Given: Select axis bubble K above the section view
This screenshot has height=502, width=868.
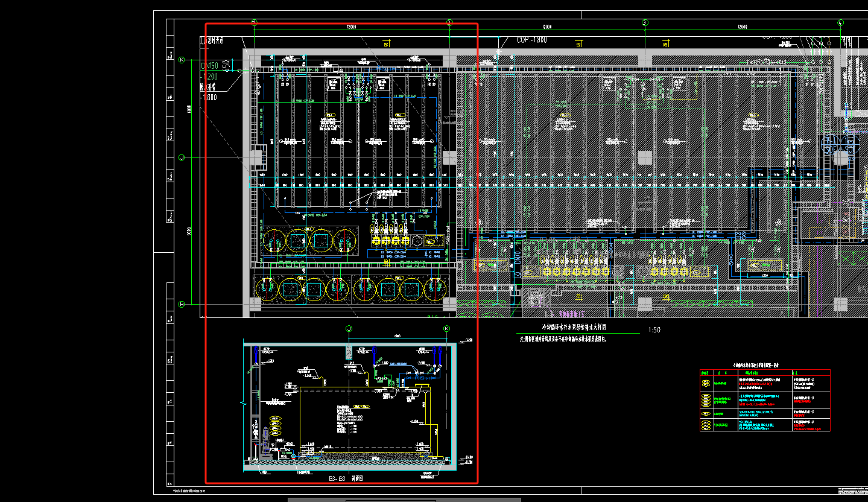Looking at the screenshot, I should point(447,328).
